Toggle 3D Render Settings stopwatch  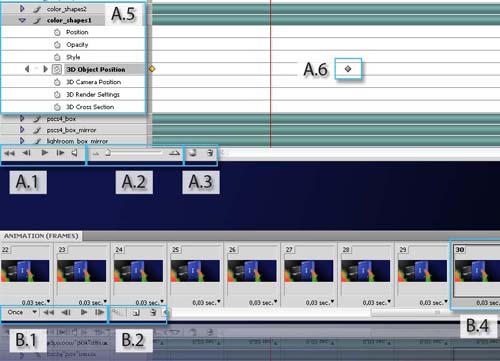(x=57, y=95)
